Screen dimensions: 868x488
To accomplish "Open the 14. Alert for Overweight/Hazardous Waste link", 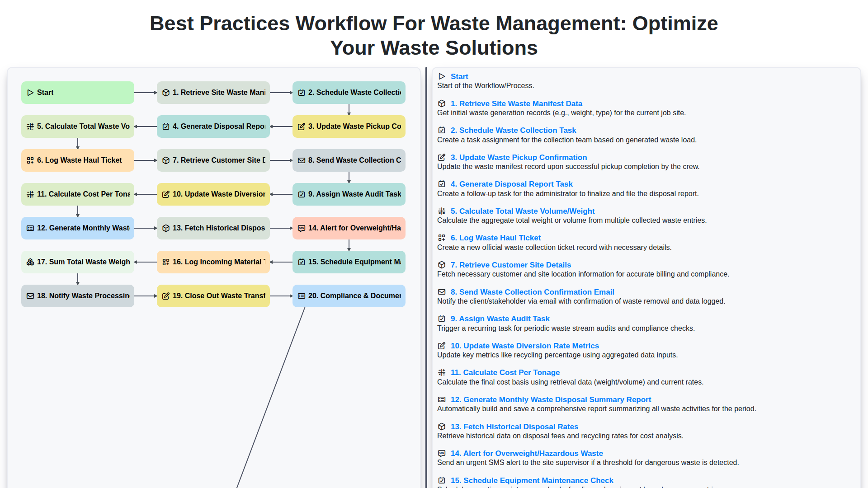I will coord(527,453).
